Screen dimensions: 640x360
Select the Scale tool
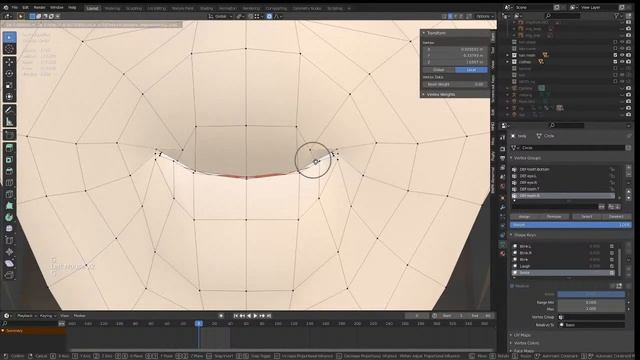[x=9, y=85]
